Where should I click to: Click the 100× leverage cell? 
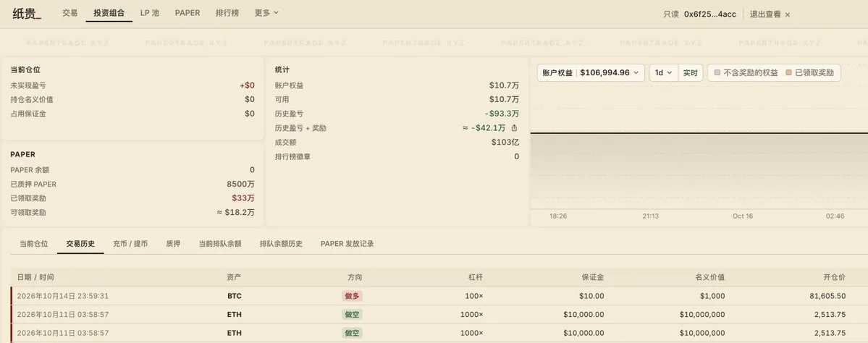tap(474, 296)
